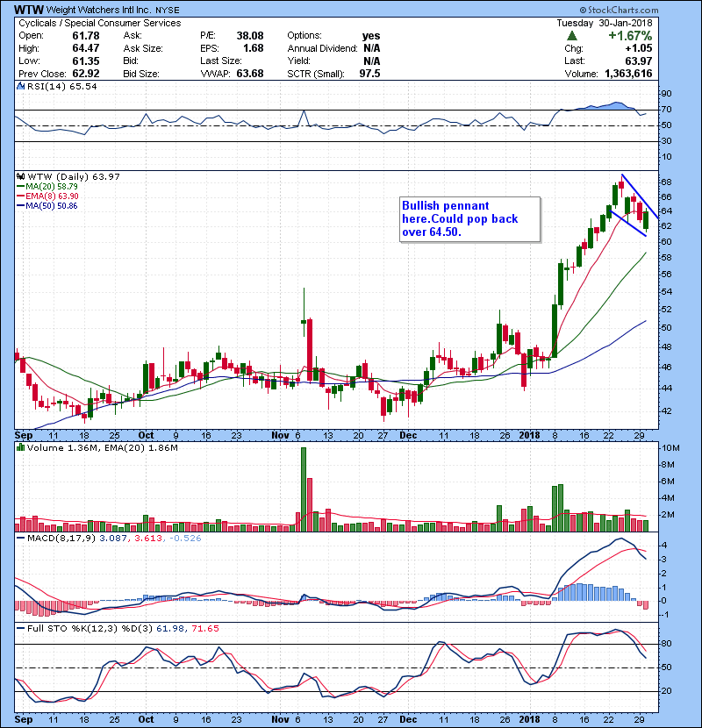This screenshot has width=702, height=728.
Task: Select the Low value 61.35
Action: click(85, 61)
